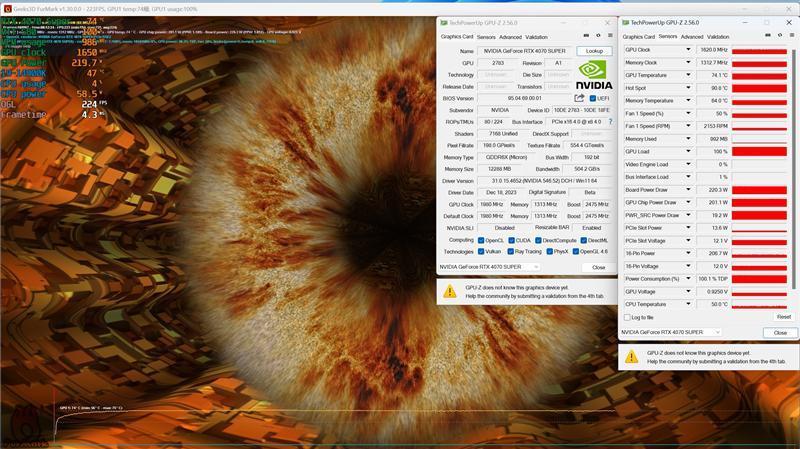Click the Lookup button
The width and height of the screenshot is (800, 449).
[594, 51]
